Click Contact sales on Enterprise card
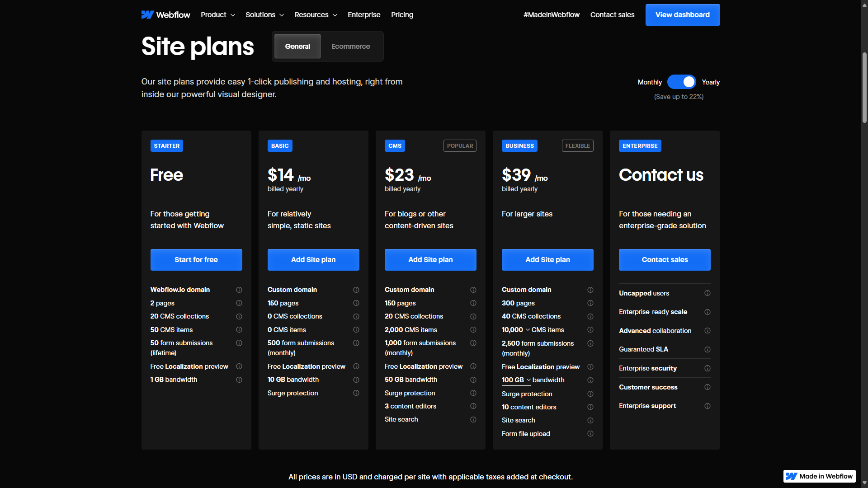Screen dimensions: 868x488 coord(665,260)
